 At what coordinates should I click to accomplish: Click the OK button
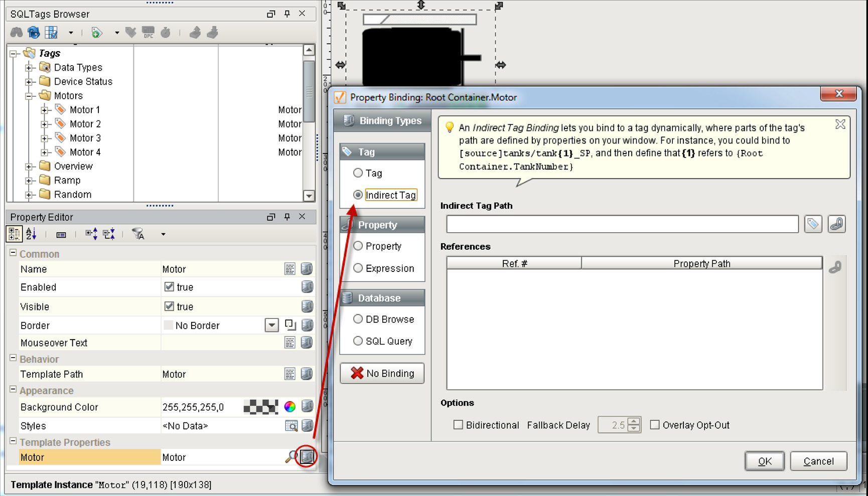point(765,461)
